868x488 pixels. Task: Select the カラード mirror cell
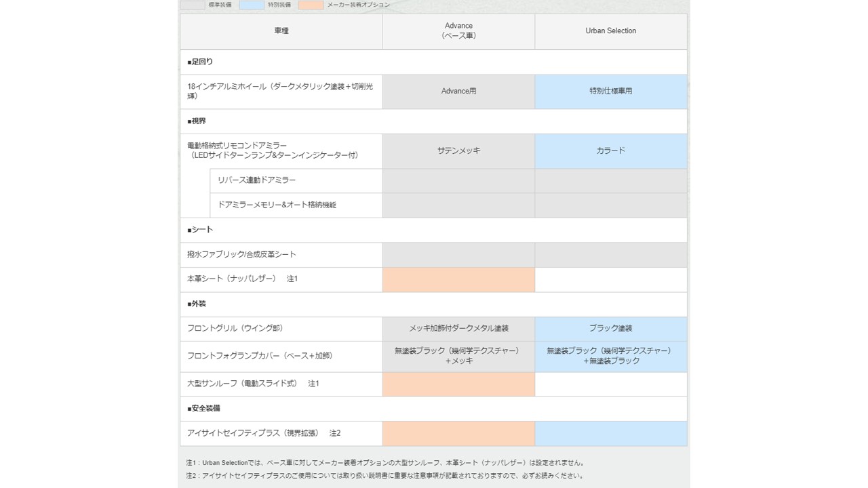click(610, 151)
